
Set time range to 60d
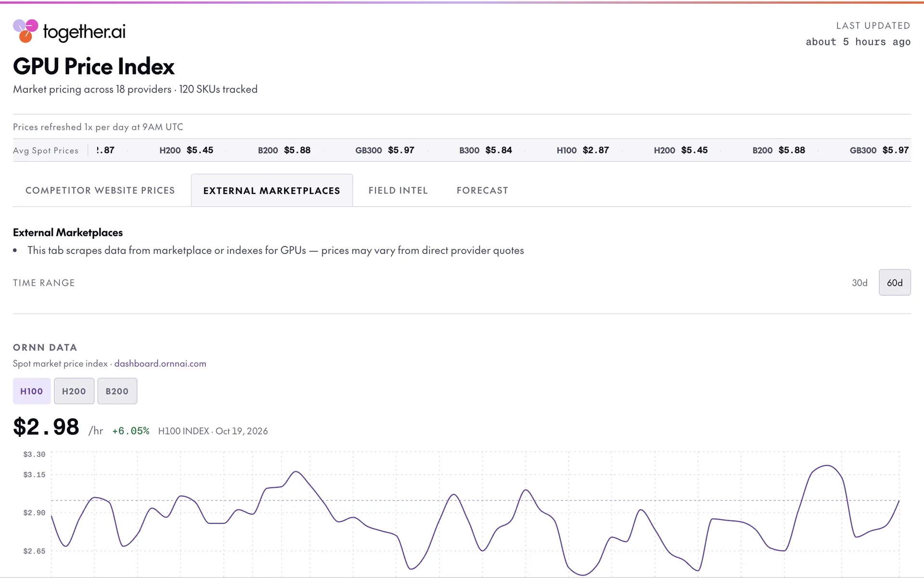(895, 283)
